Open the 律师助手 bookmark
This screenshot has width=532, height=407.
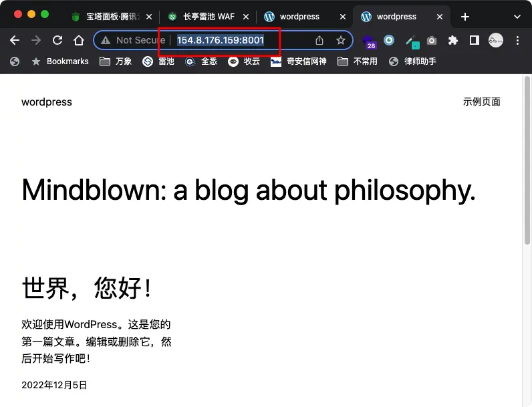click(x=412, y=61)
